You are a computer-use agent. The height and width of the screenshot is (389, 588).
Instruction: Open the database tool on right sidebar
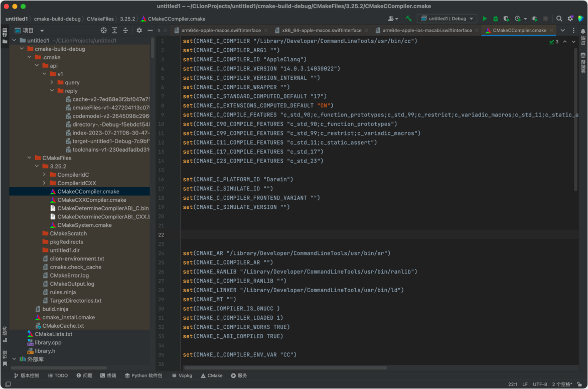pyautogui.click(x=583, y=63)
